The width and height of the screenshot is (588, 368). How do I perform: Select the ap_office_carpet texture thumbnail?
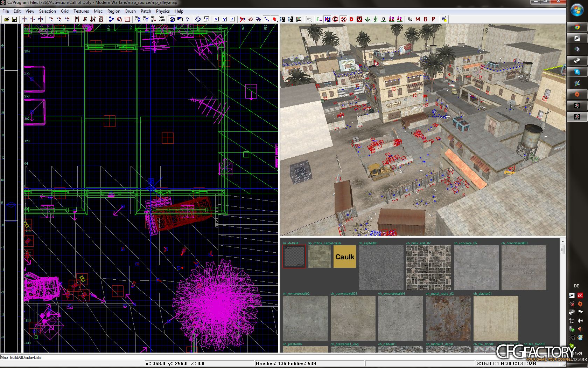click(x=320, y=257)
